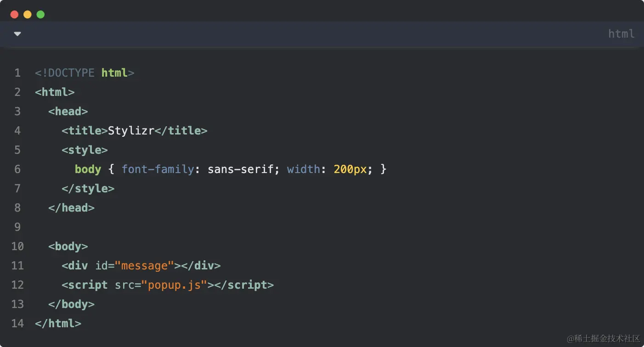The height and width of the screenshot is (347, 644).
Task: Click the opening <body> tag on line 10
Action: (68, 246)
